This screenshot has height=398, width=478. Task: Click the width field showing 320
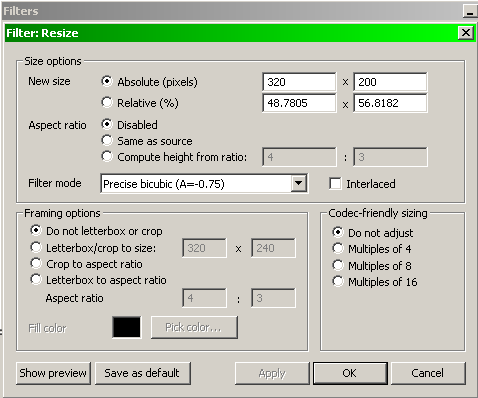(299, 82)
